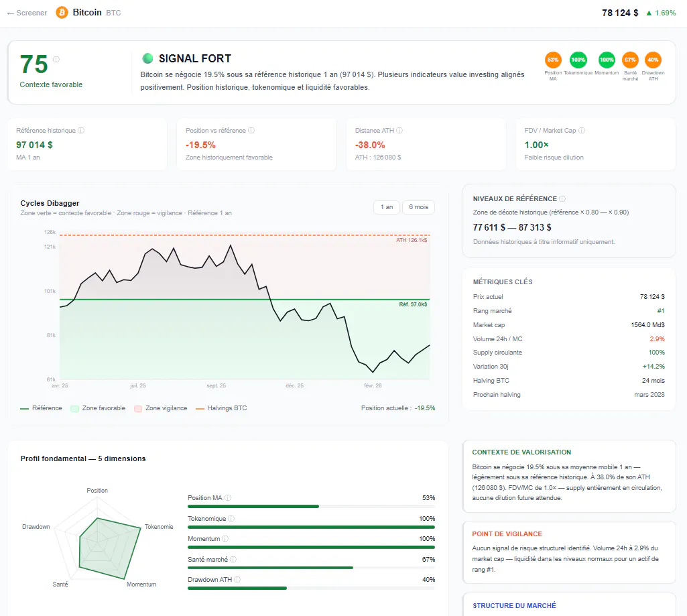Click the -38.0% Distance ATH value
Viewport: 687px width, 616px height.
(370, 145)
